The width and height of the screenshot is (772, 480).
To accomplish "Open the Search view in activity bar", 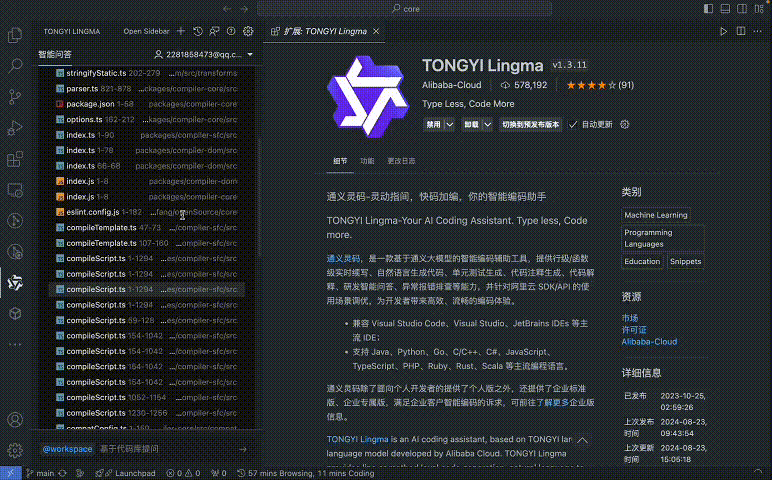I will [x=15, y=65].
